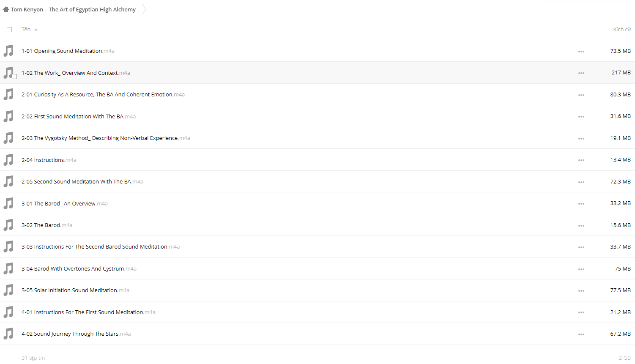Click music icon of 3-03 Instructions Second Barod
The height and width of the screenshot is (364, 635).
click(x=8, y=246)
